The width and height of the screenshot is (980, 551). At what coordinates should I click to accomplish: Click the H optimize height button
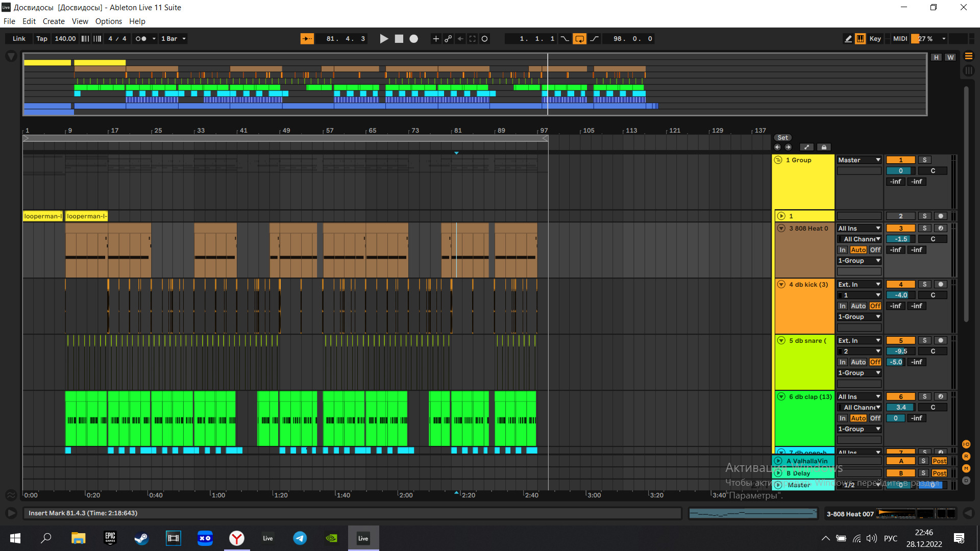pyautogui.click(x=937, y=57)
